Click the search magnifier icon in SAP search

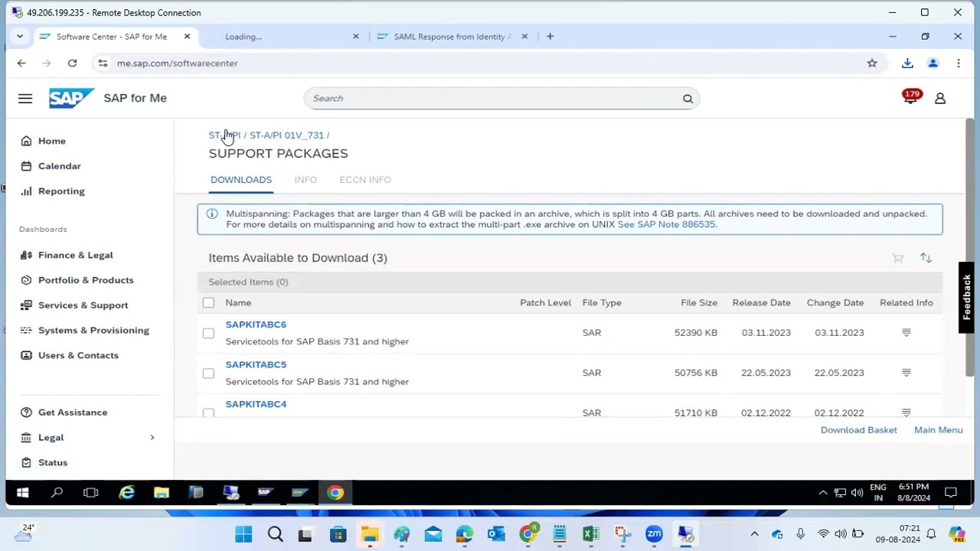[x=688, y=98]
